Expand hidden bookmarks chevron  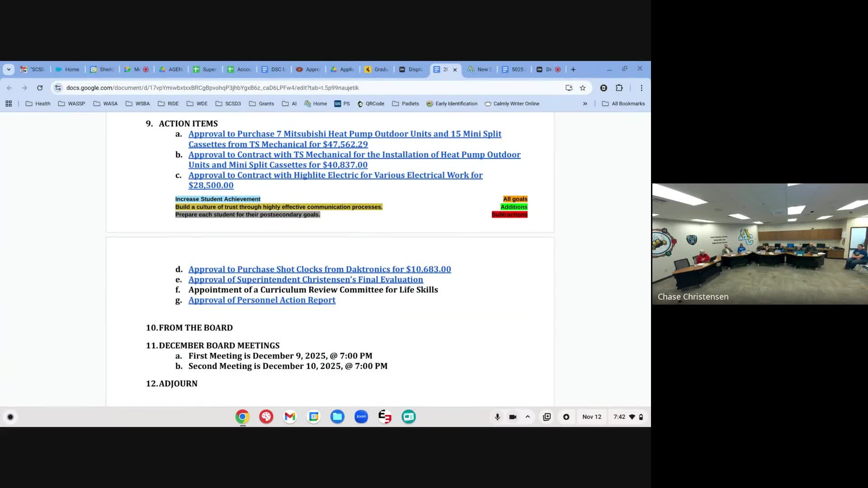[x=585, y=103]
